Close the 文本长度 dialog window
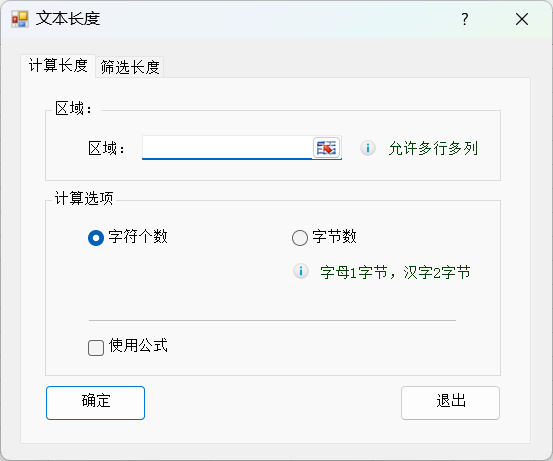Screen dimensions: 553x461 tap(522, 19)
